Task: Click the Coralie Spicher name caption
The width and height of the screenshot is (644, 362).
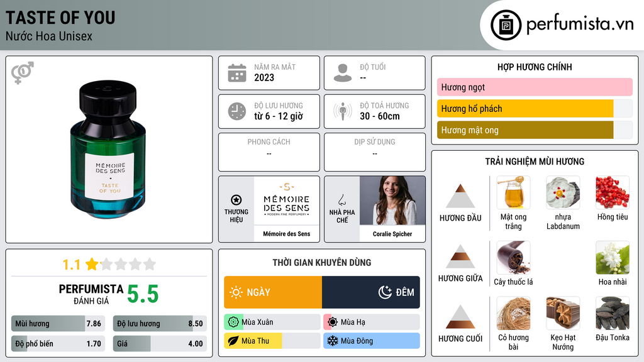Action: [x=392, y=234]
